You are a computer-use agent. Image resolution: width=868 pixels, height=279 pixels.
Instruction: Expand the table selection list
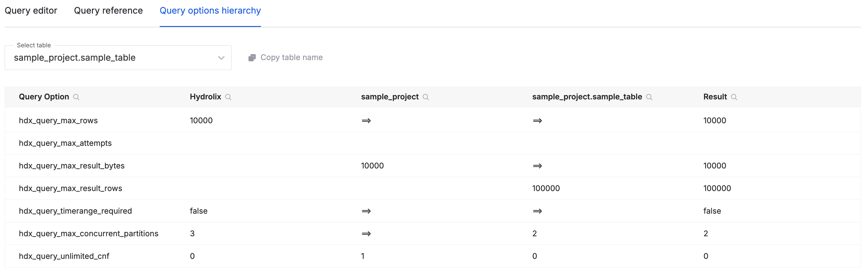pyautogui.click(x=118, y=57)
